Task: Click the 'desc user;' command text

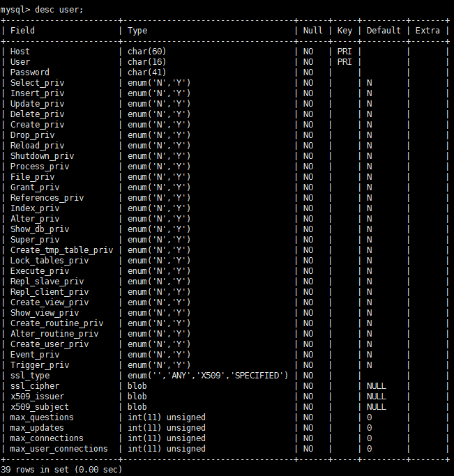Action: coord(59,10)
